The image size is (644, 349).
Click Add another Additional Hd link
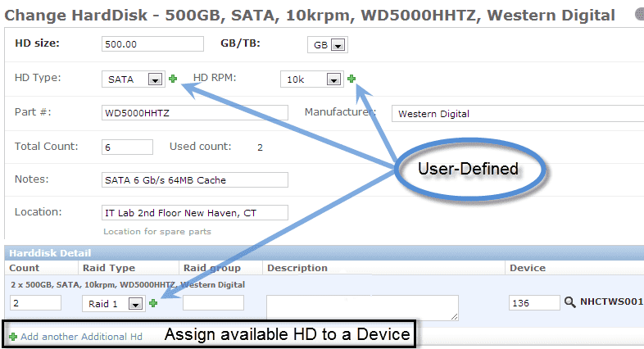point(81,337)
